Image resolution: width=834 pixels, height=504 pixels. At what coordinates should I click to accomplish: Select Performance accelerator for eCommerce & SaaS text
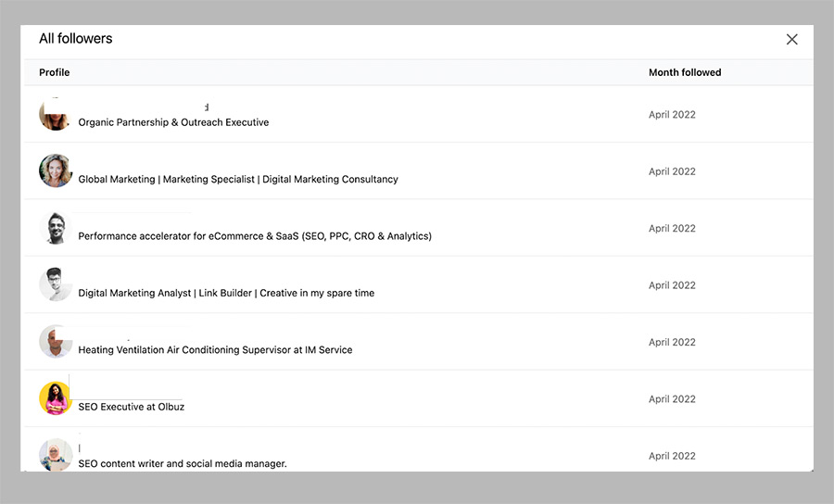click(255, 236)
